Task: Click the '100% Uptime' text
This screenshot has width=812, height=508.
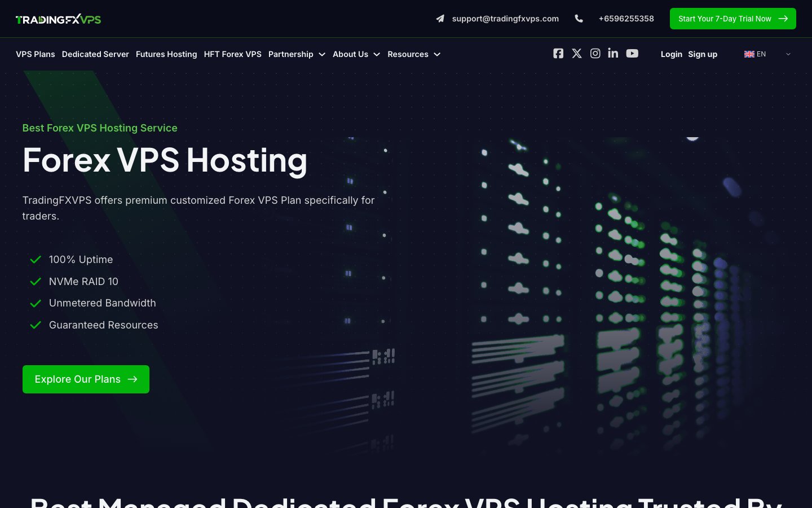Action: (81, 260)
